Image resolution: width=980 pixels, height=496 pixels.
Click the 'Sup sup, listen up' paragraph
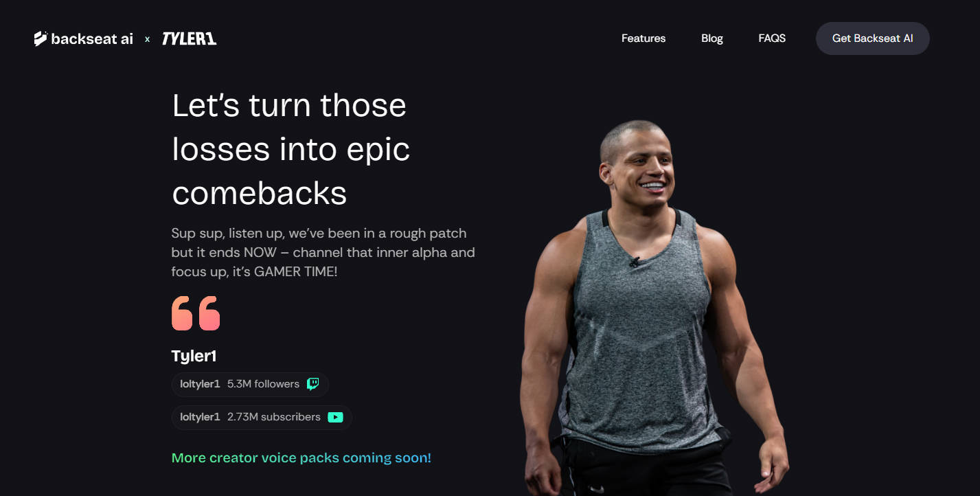(323, 252)
